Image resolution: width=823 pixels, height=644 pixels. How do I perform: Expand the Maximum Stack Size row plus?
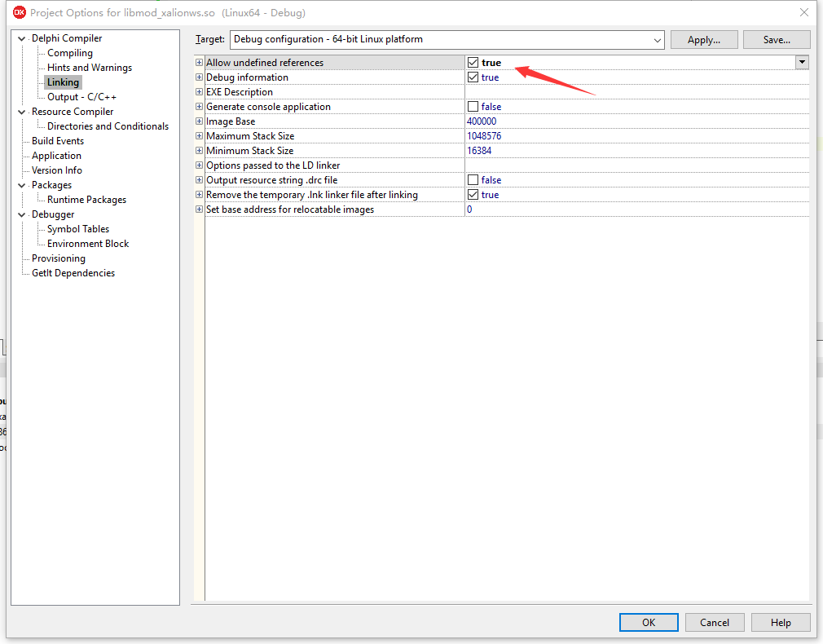tap(199, 136)
